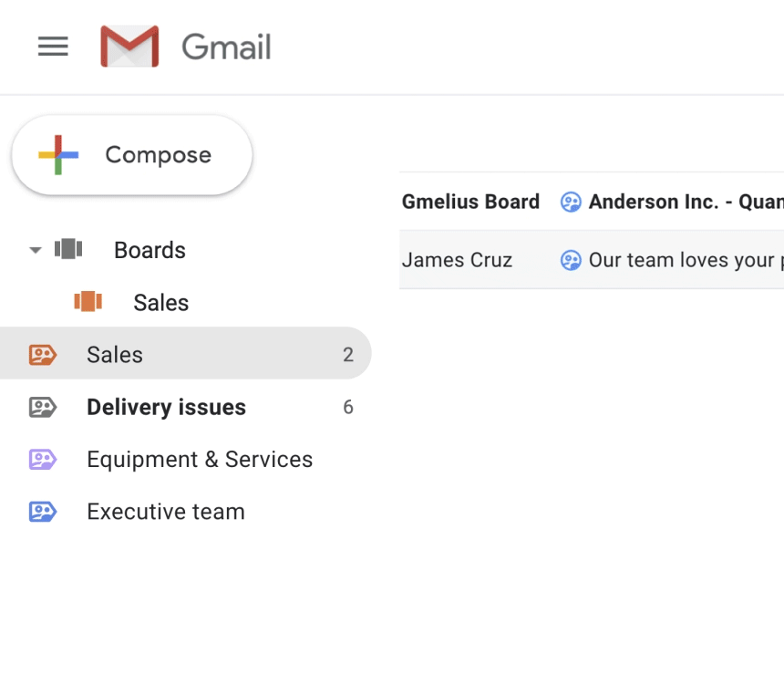Screen dimensions: 784x675
Task: Compose a new email
Action: tap(132, 155)
